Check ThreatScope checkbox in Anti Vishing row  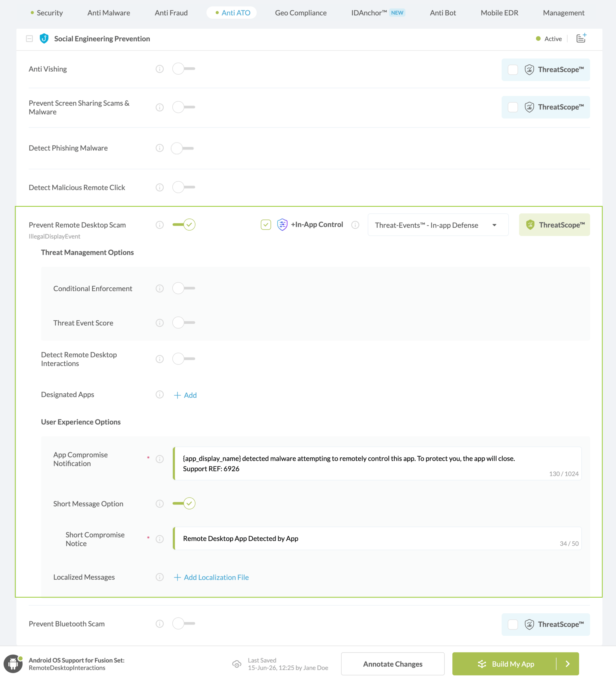click(513, 69)
